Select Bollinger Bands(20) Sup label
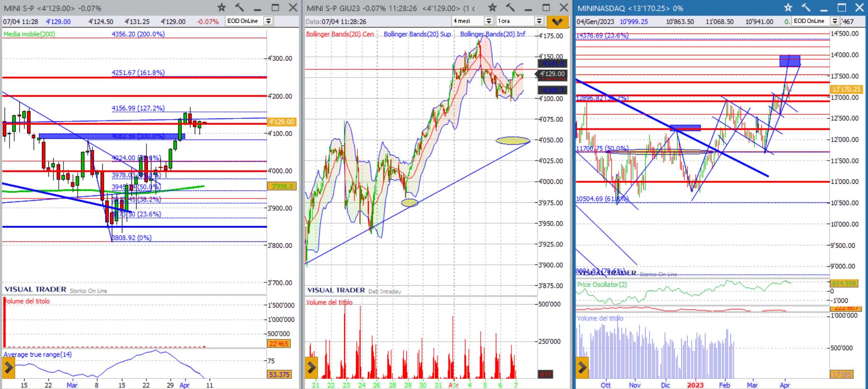 (417, 34)
